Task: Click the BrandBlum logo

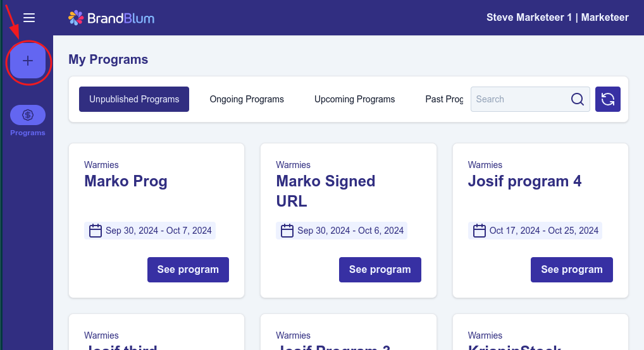Action: (111, 18)
